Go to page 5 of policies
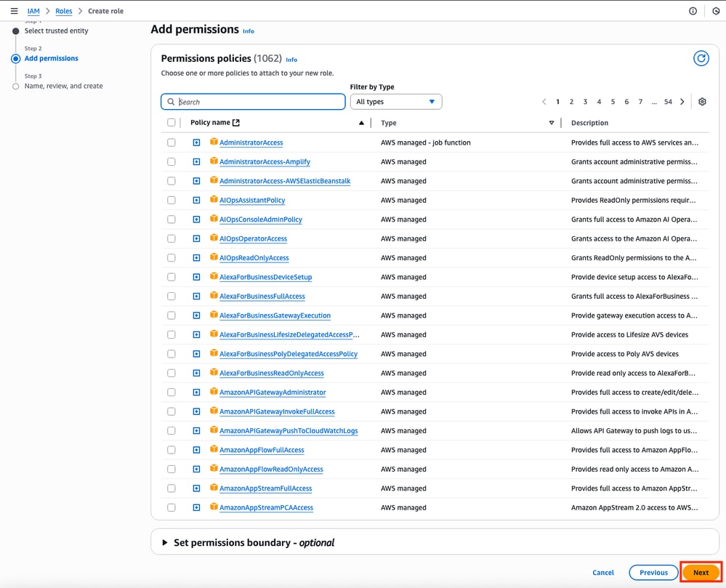 (x=613, y=102)
